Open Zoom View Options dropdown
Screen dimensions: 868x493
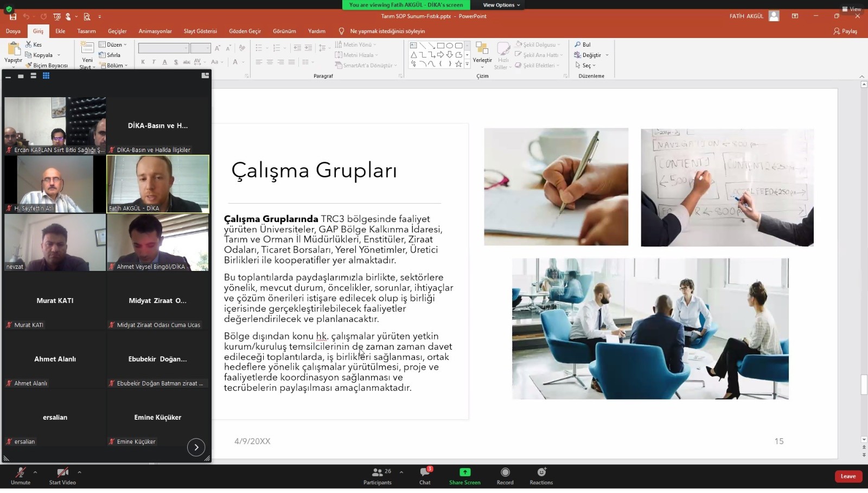[501, 5]
